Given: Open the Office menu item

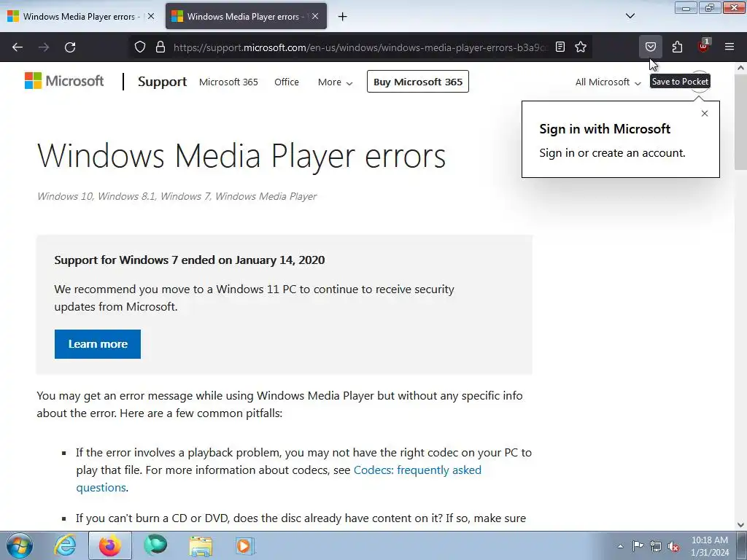Looking at the screenshot, I should [x=287, y=82].
